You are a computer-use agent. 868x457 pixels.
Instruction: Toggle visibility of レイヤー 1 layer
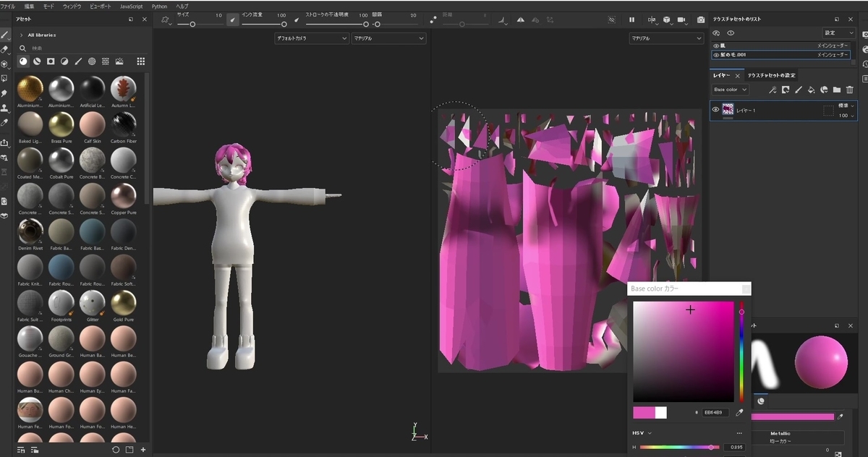click(715, 110)
